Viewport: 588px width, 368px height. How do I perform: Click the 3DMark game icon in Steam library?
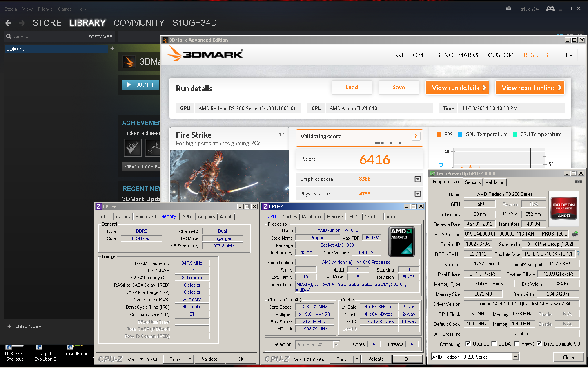point(129,62)
